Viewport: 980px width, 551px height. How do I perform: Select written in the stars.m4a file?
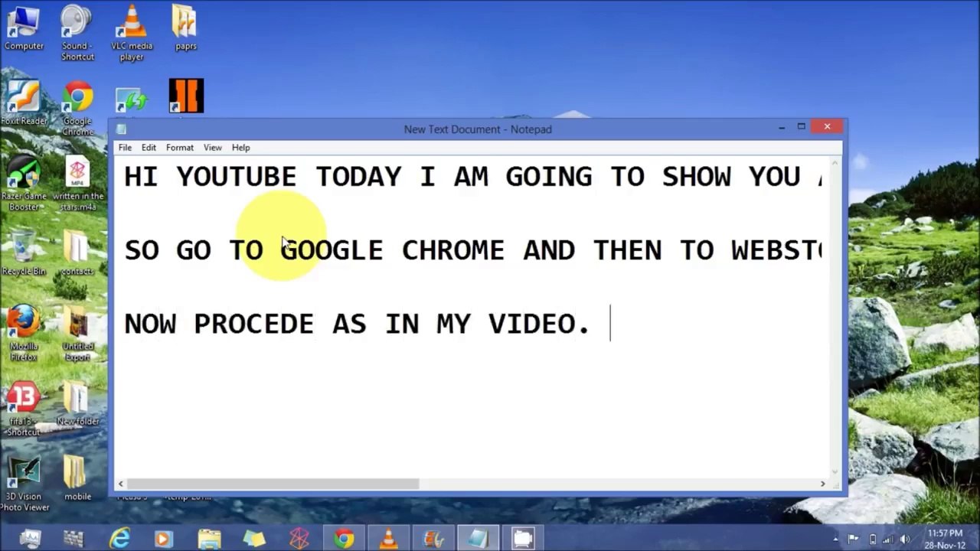(77, 183)
